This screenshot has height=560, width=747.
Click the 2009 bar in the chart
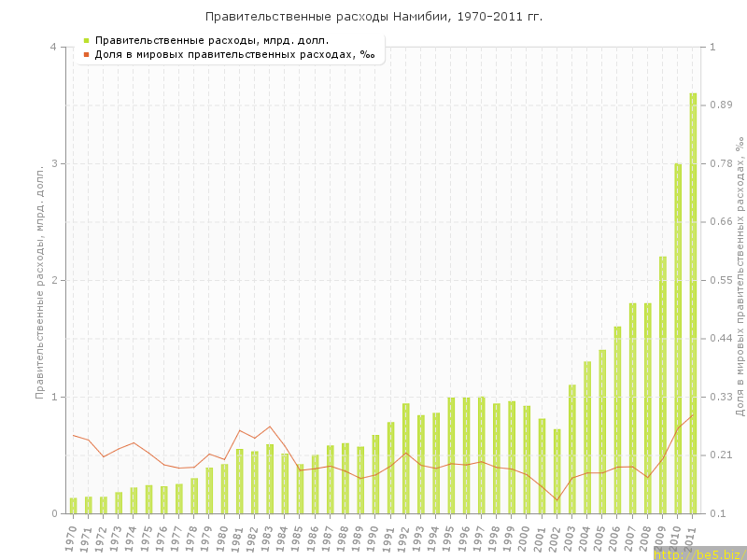pos(663,385)
